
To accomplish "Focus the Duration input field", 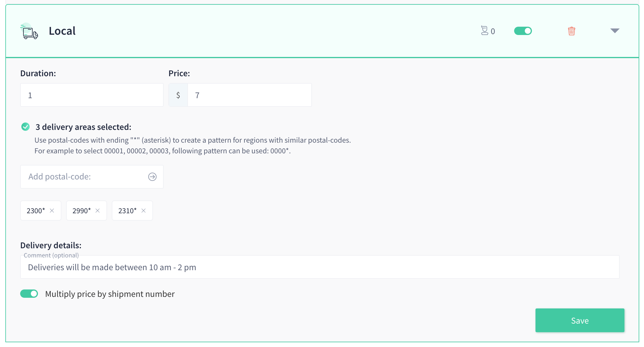I will (92, 95).
